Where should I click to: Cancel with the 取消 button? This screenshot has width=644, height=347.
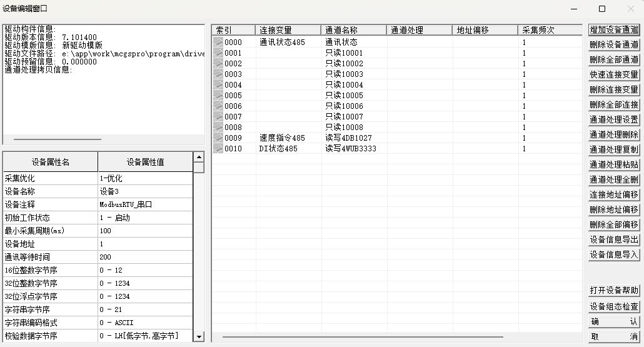614,337
